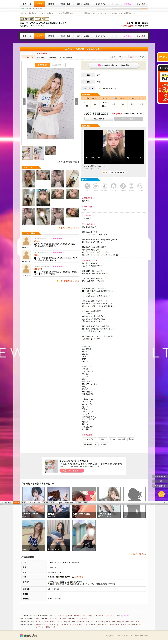Click the pink ページをみたよ button
168x644 pixels.
click(72, 471)
